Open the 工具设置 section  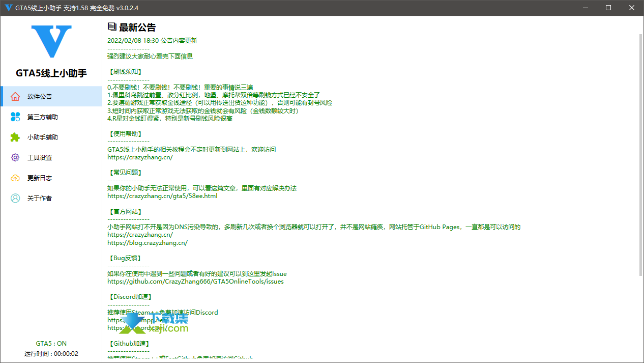pyautogui.click(x=51, y=157)
